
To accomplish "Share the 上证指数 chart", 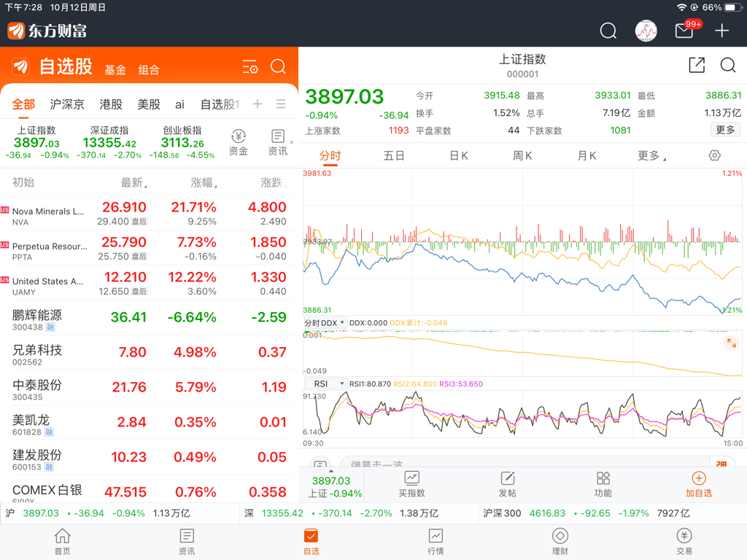I will tap(697, 65).
